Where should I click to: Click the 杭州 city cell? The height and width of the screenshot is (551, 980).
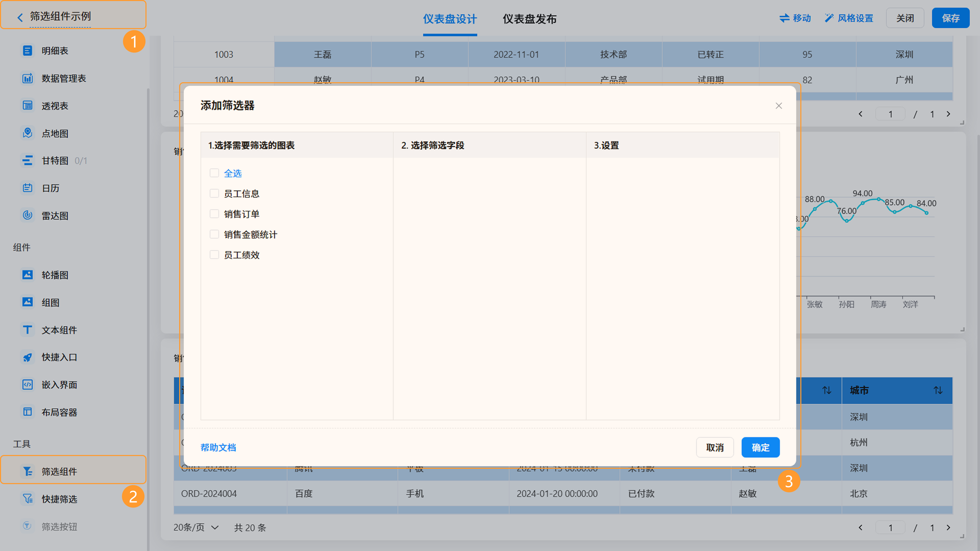[897, 442]
